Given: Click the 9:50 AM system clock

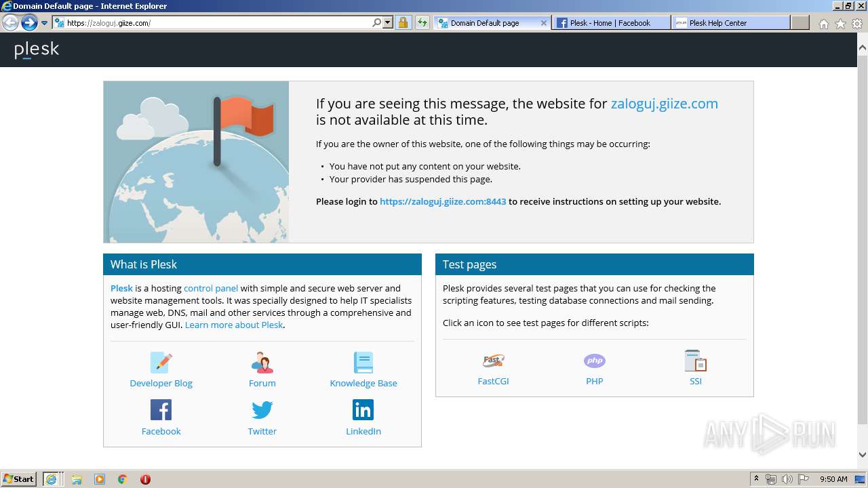Looking at the screenshot, I should tap(833, 479).
